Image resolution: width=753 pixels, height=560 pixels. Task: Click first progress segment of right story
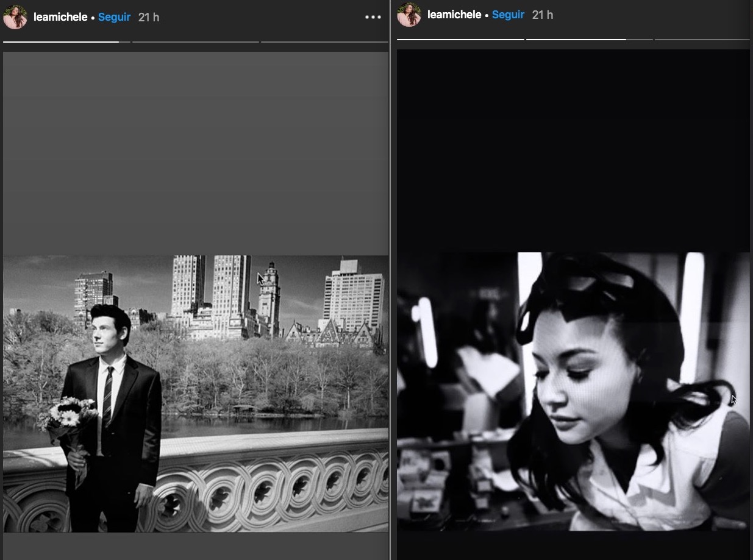[x=460, y=40]
